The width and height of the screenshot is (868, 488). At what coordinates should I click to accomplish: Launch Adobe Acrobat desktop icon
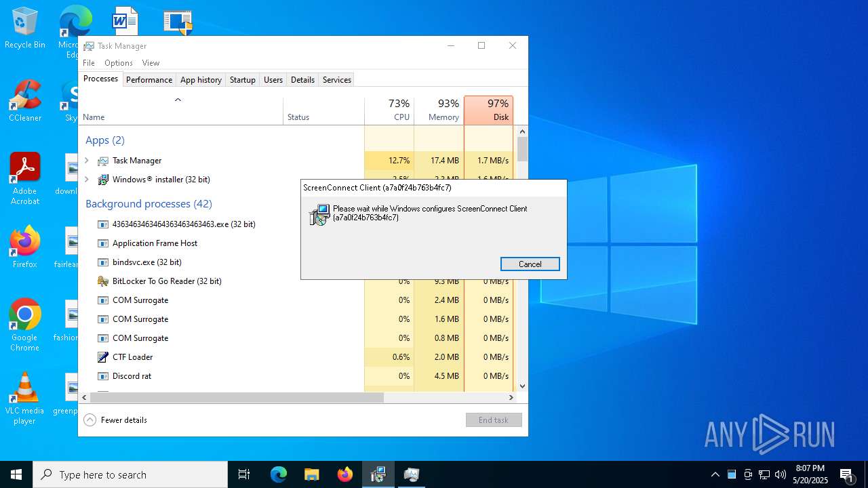(x=25, y=179)
